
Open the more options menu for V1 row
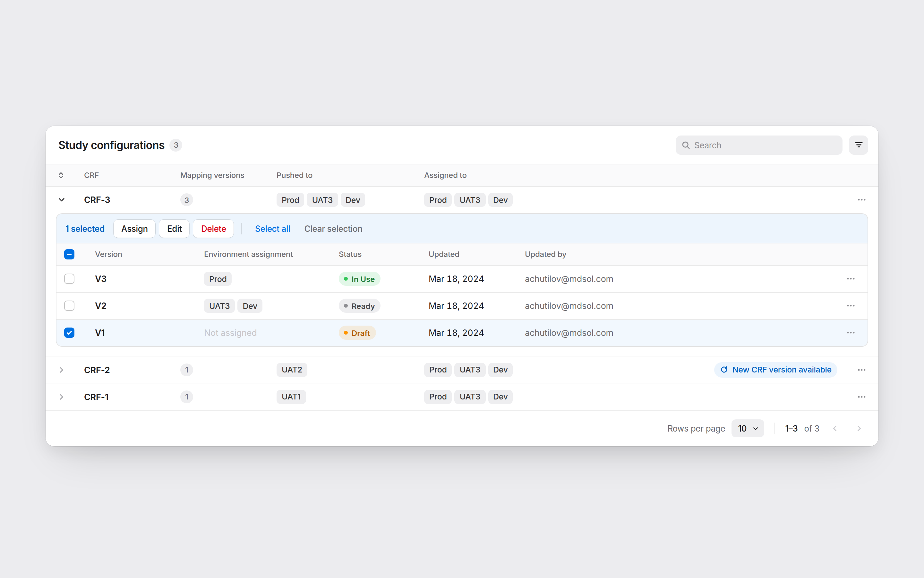pos(851,333)
